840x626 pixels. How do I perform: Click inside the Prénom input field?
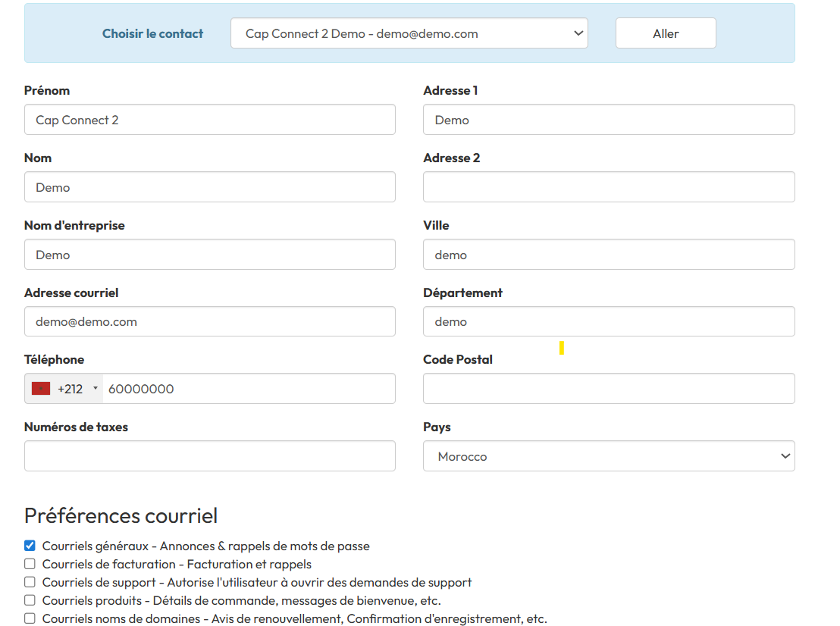209,119
